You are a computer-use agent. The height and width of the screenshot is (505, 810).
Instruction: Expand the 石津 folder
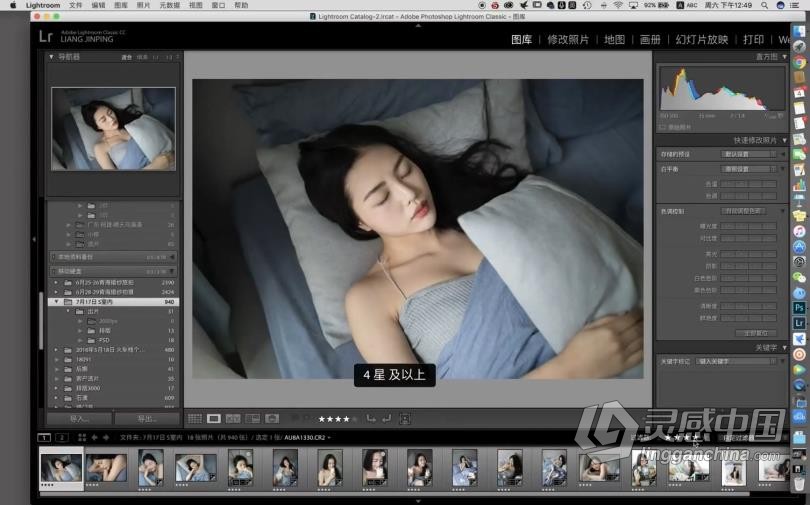(56, 398)
